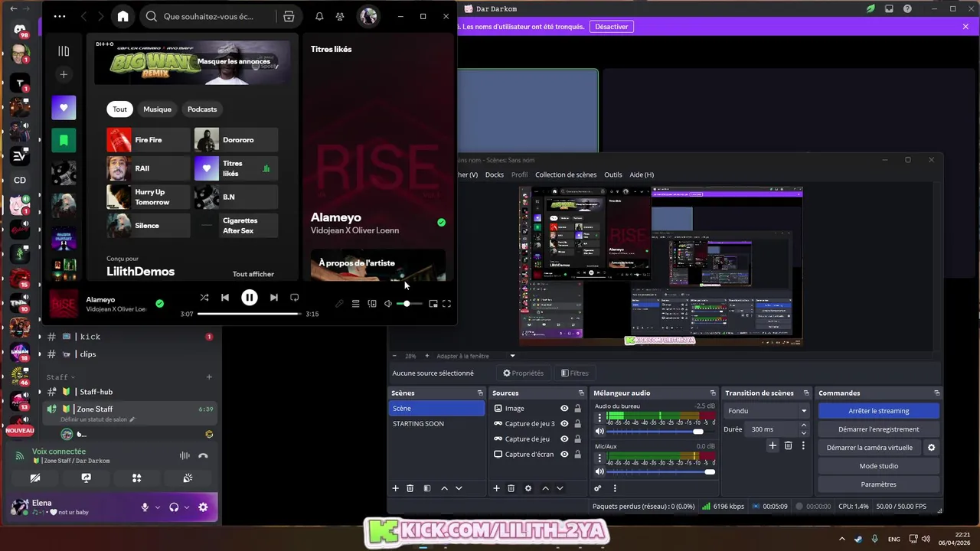Open OBS Collection de scènes menu

point(566,174)
